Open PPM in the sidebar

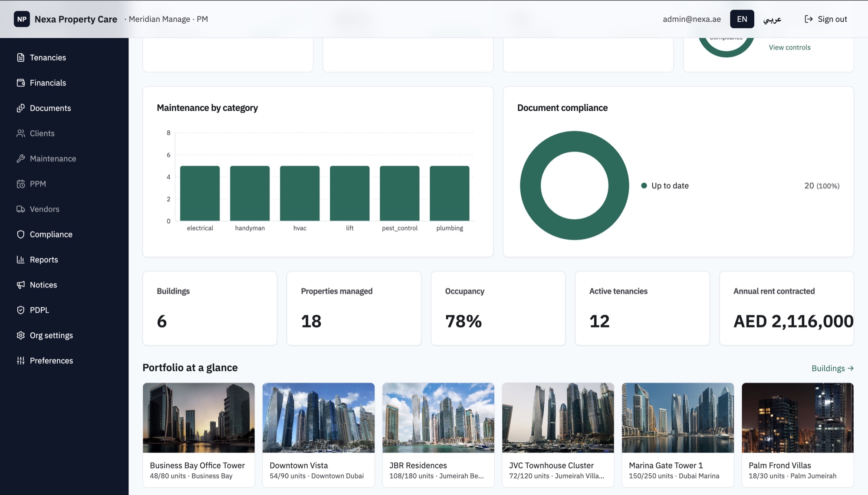point(64,184)
